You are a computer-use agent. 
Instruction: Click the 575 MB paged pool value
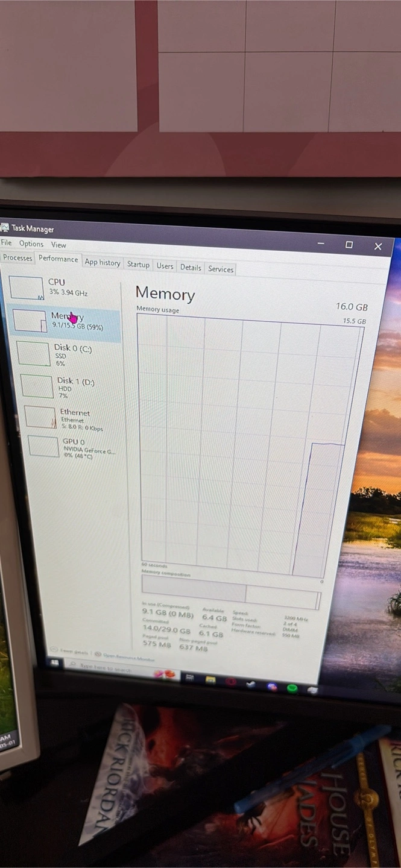click(x=157, y=644)
